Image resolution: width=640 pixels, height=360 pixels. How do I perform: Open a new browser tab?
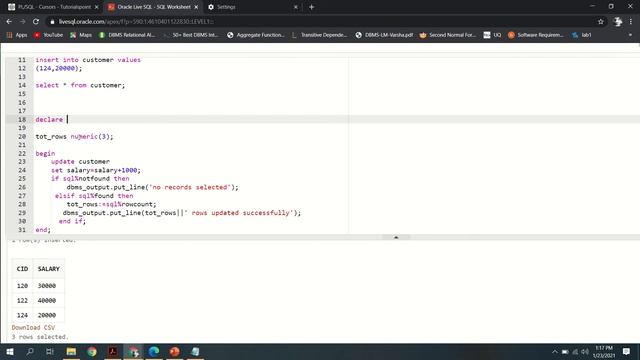click(311, 7)
